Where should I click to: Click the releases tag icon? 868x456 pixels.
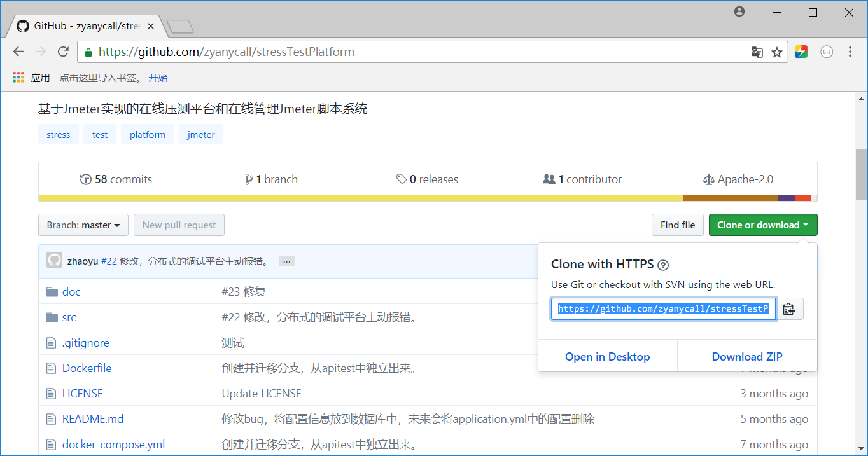click(x=401, y=179)
